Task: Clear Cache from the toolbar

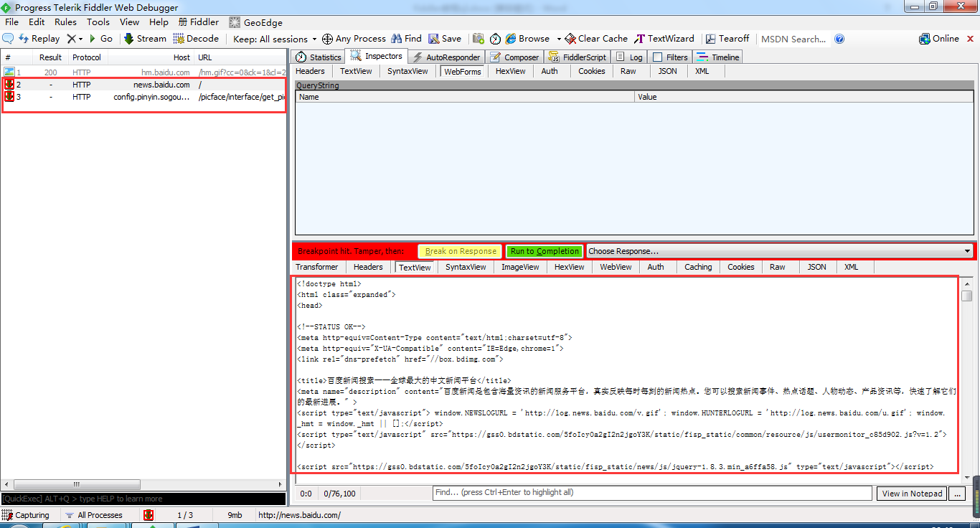Action: coord(596,39)
